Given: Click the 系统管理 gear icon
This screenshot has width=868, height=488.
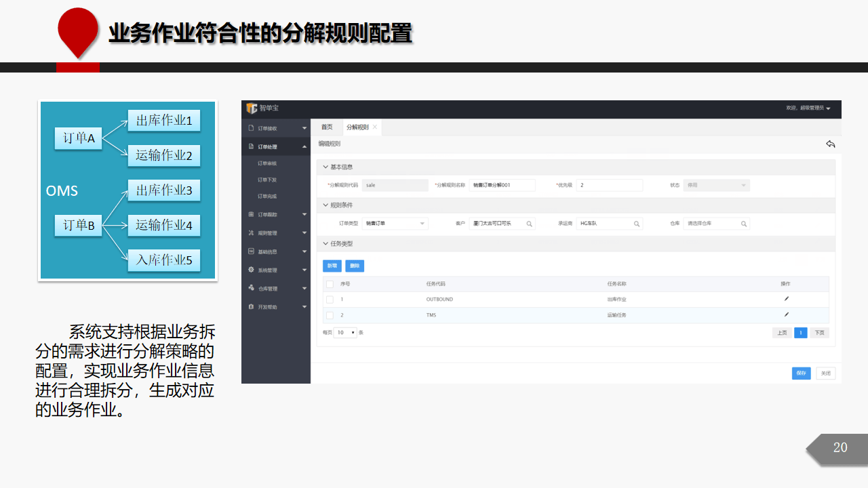Looking at the screenshot, I should [x=251, y=270].
